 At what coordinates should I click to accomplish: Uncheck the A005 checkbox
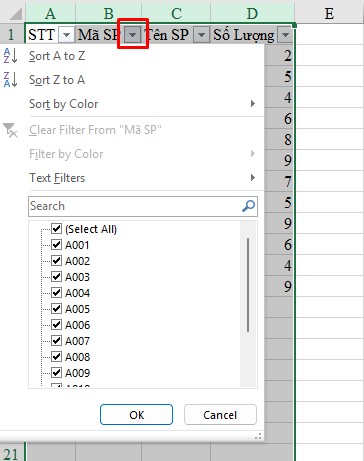[x=56, y=309]
